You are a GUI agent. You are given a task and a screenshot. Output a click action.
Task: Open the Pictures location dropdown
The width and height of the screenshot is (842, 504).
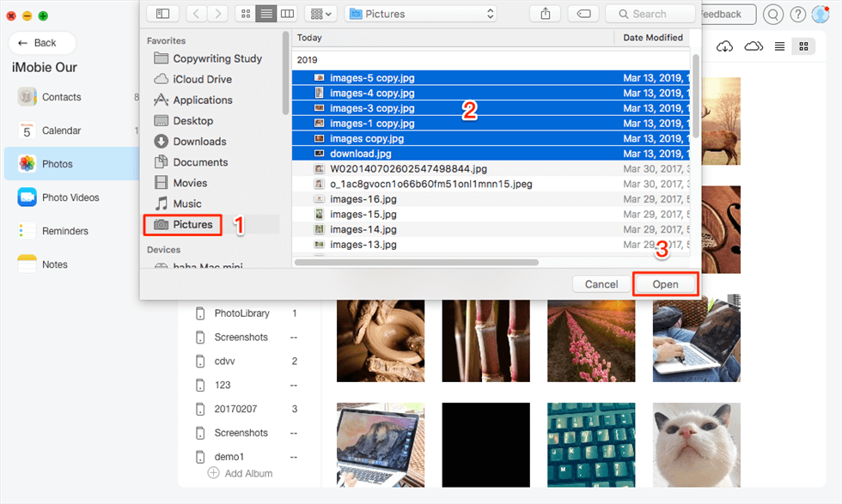421,14
